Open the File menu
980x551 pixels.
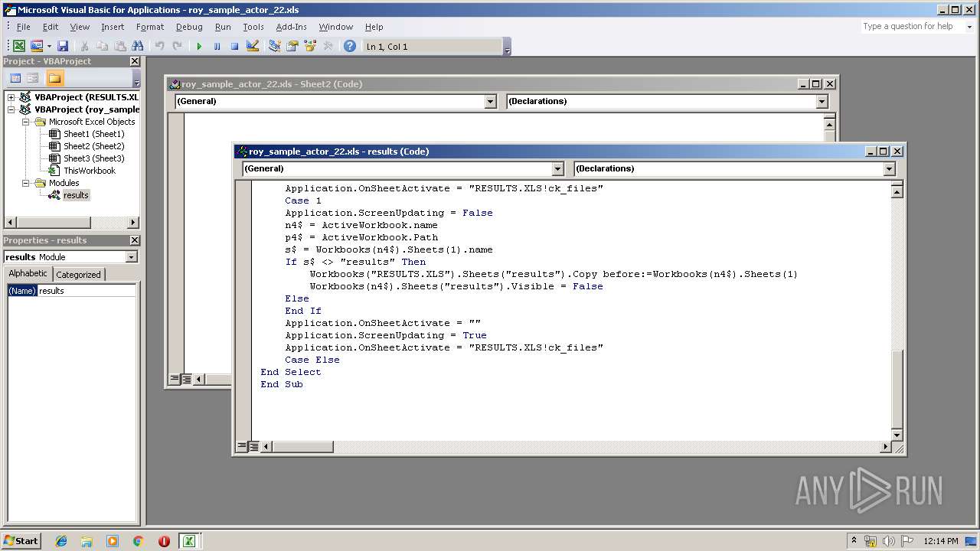[24, 27]
